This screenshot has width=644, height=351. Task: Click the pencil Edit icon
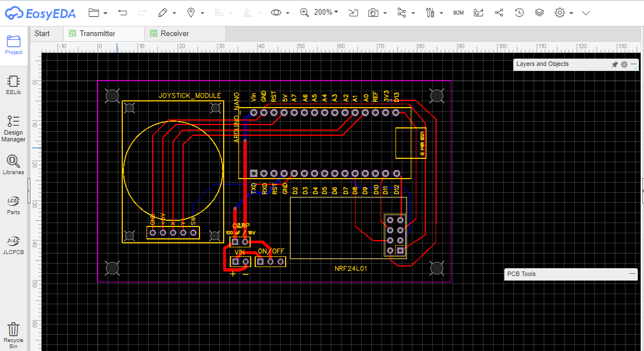[163, 13]
